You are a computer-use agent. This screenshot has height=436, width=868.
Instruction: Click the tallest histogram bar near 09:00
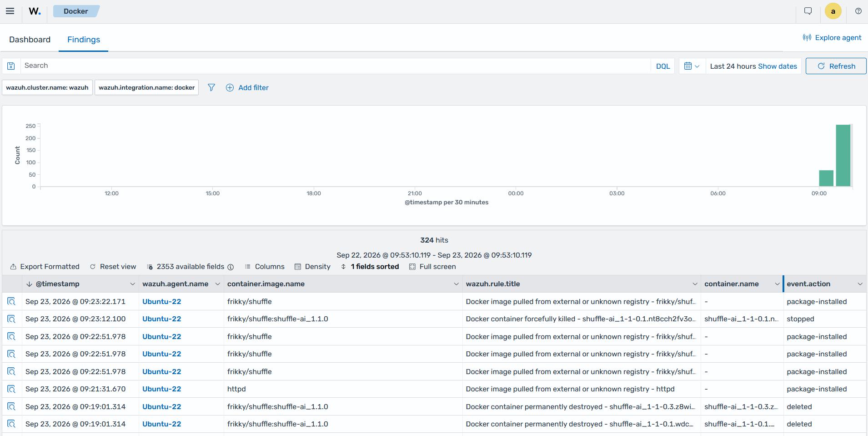pyautogui.click(x=843, y=156)
